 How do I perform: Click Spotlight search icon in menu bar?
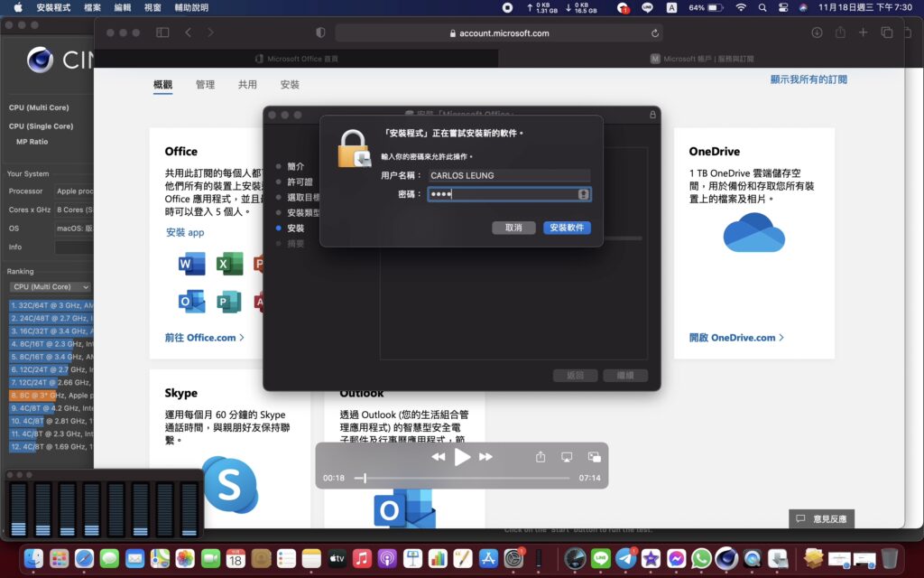click(762, 7)
